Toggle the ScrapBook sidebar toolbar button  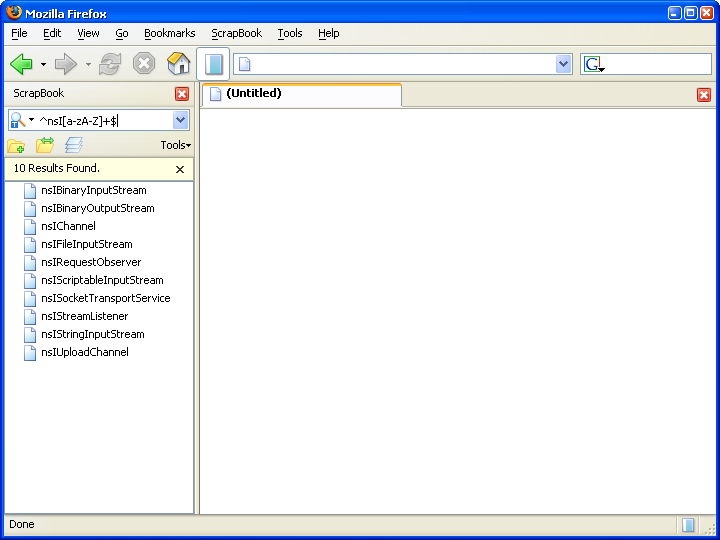[x=213, y=64]
